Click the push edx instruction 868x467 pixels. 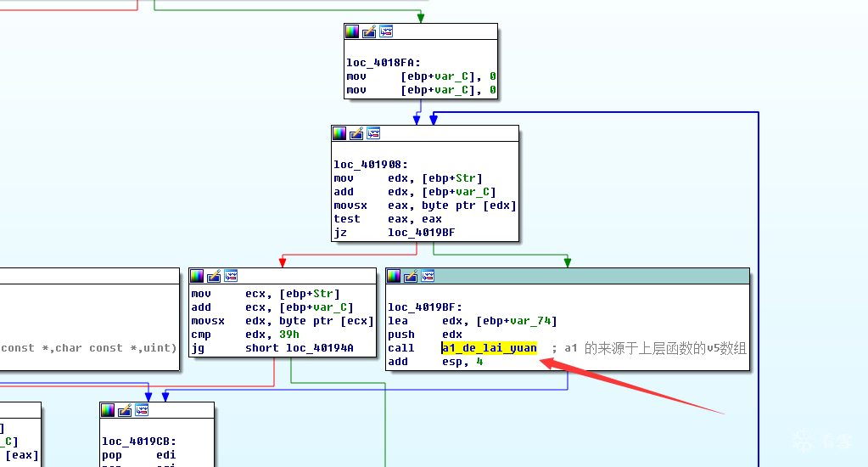pos(424,335)
